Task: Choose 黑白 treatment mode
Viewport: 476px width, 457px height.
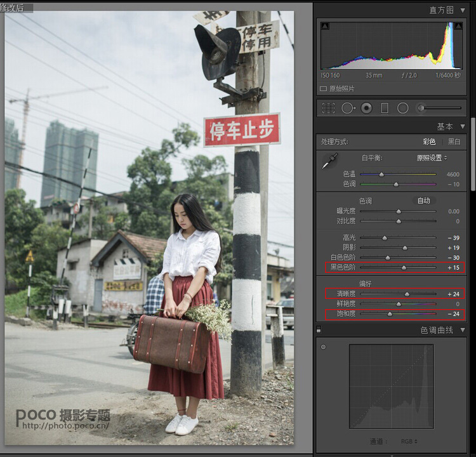Action: click(454, 142)
